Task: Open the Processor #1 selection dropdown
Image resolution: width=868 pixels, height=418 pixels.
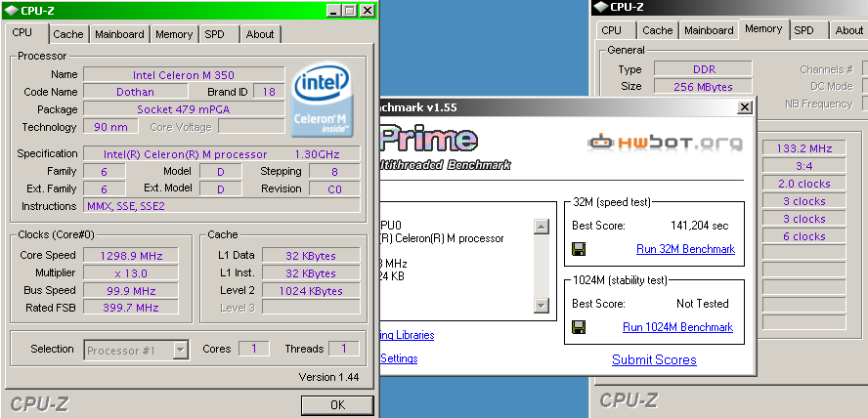Action: pos(181,350)
